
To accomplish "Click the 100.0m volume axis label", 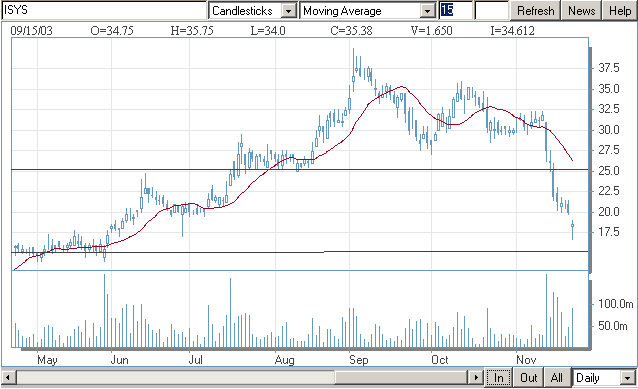I will 616,304.
